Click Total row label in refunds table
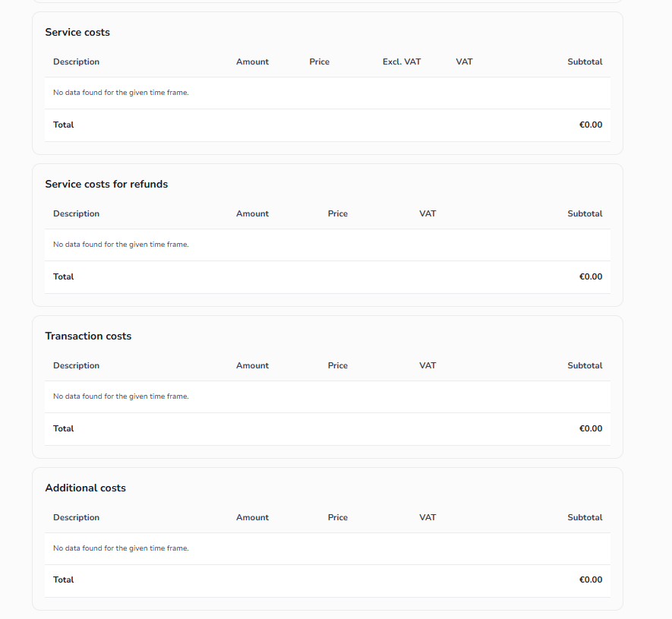 pos(64,277)
